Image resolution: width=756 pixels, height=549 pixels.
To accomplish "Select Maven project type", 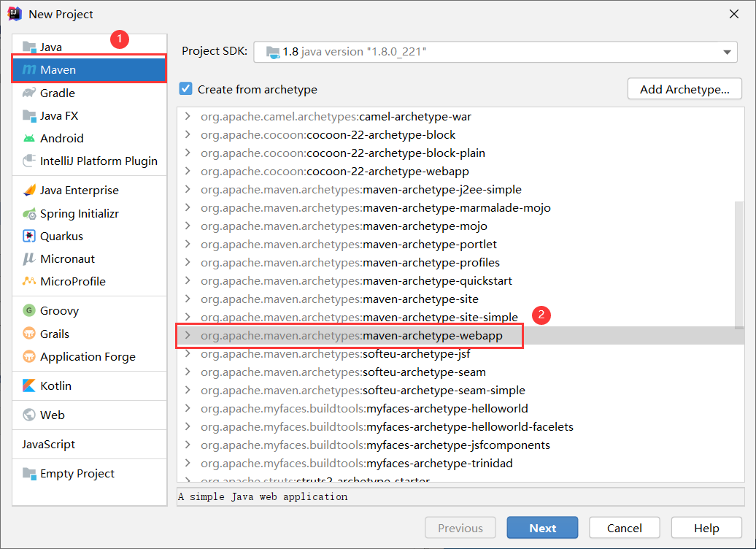I will pyautogui.click(x=90, y=69).
